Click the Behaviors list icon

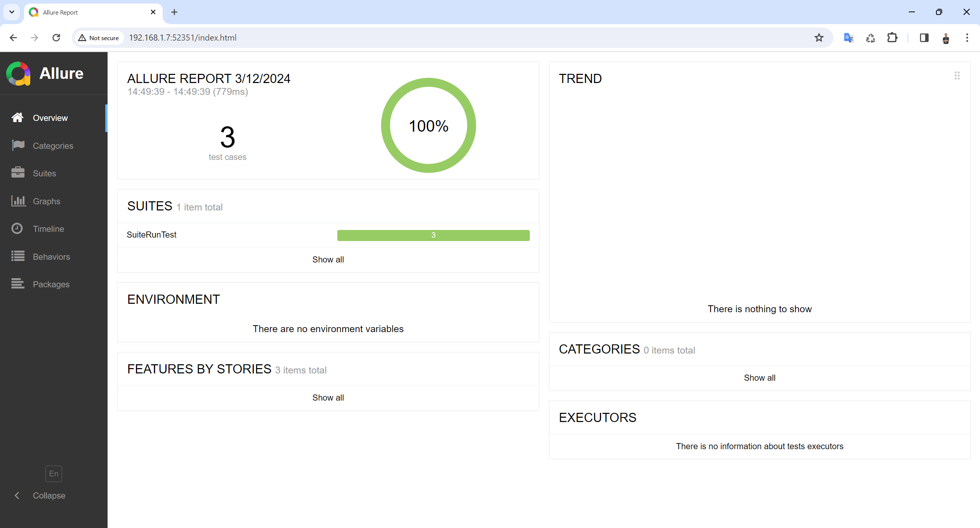click(18, 256)
